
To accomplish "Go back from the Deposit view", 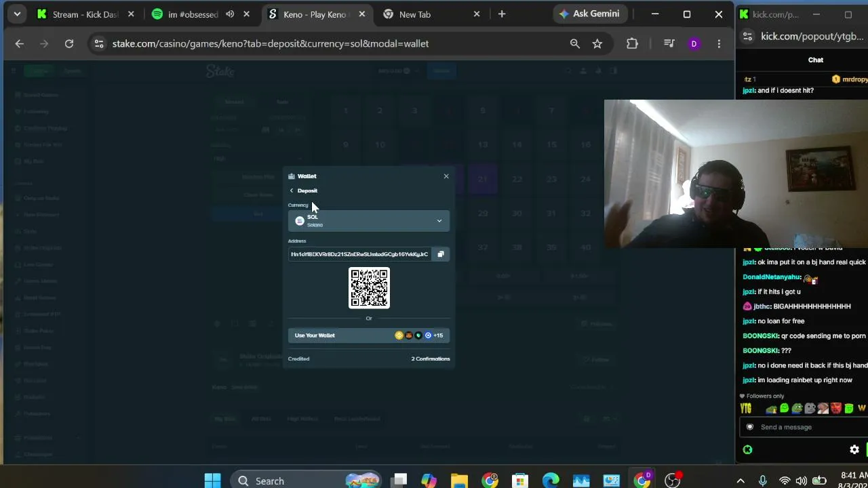I will tap(292, 190).
